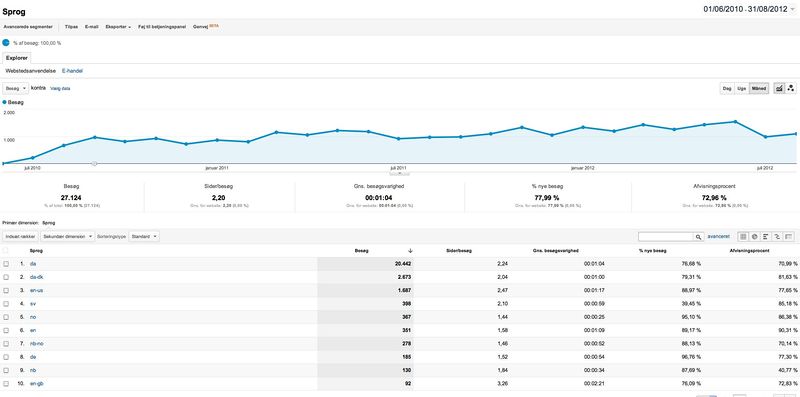Select the Webstedsanvendelse sub-tab

pyautogui.click(x=31, y=71)
